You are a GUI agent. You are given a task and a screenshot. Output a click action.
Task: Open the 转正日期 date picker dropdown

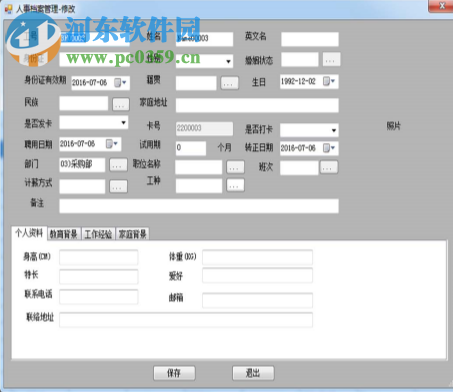point(329,148)
